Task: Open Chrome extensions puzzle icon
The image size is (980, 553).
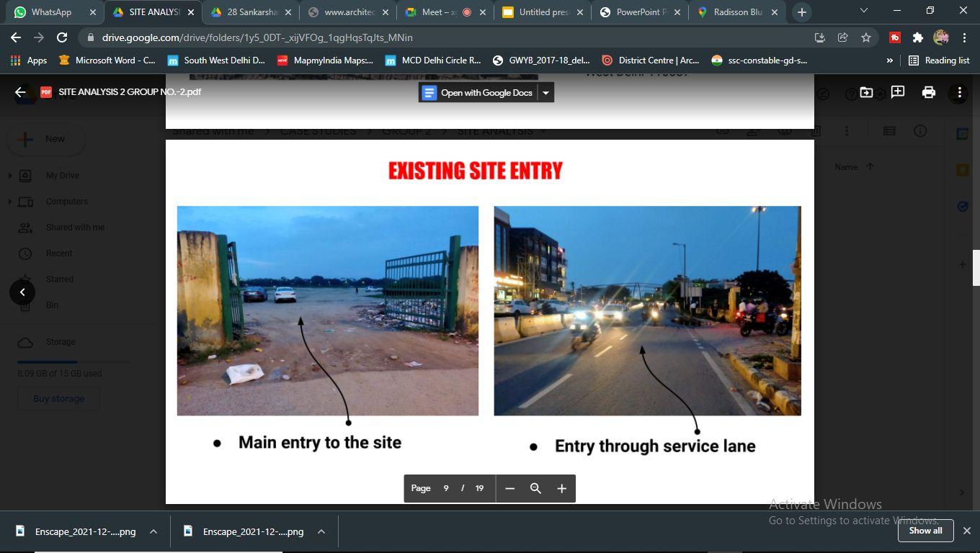Action: 917,37
